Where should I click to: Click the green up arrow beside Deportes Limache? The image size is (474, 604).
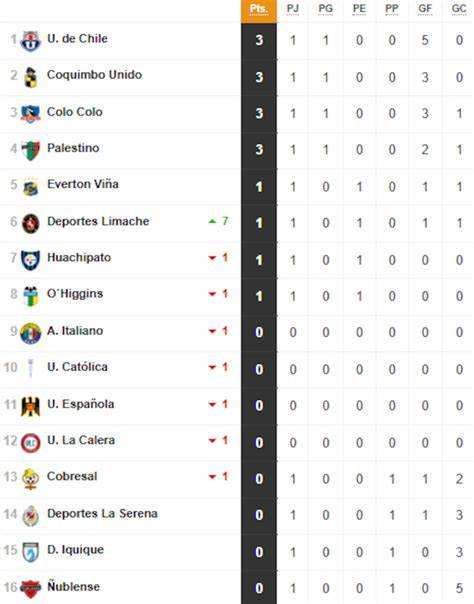click(x=212, y=221)
